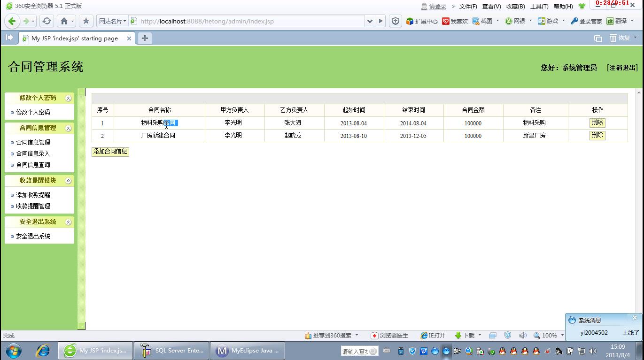644x360 pixels.
Task: Open 我喜欢 favorites toolbar item
Action: (x=455, y=21)
